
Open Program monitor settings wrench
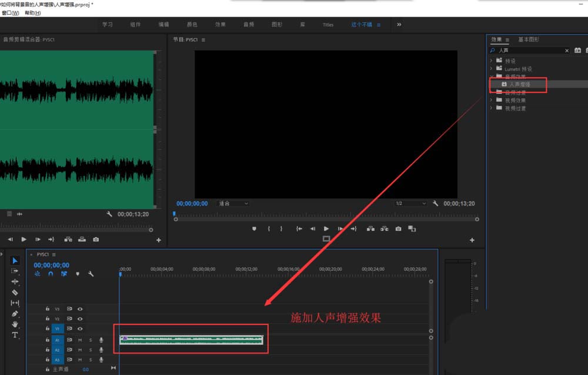pyautogui.click(x=435, y=204)
